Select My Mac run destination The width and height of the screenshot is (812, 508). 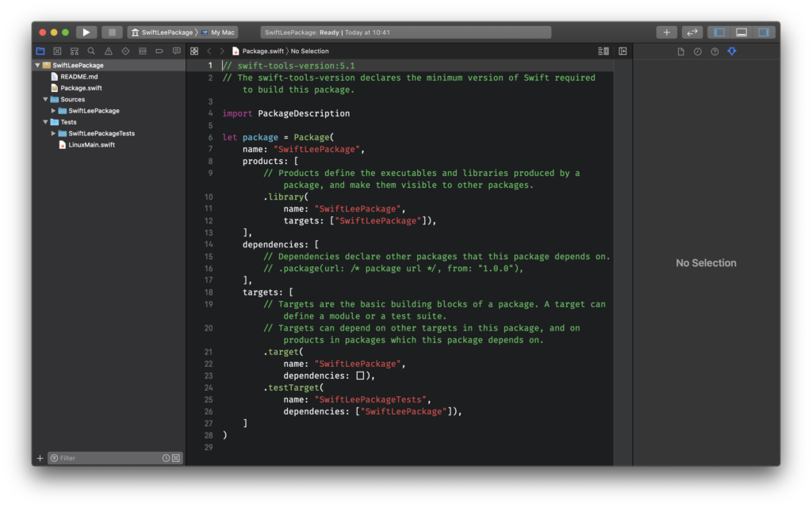(218, 32)
